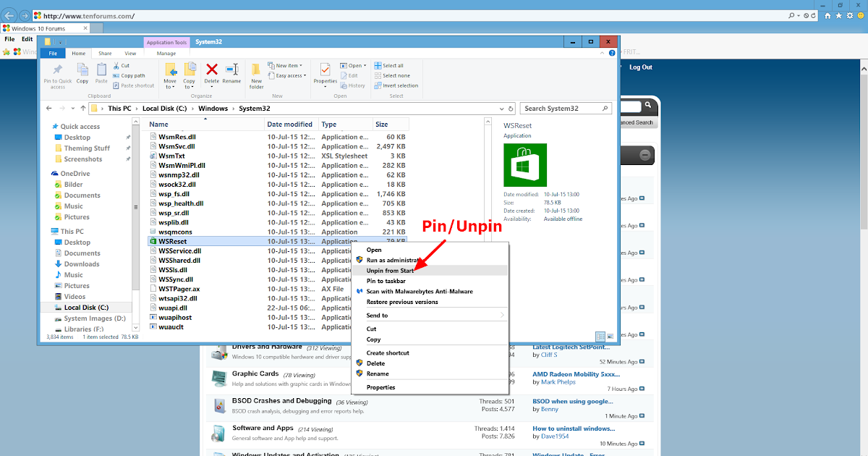The image size is (868, 456).
Task: Switch to the View ribbon tab
Action: click(130, 54)
